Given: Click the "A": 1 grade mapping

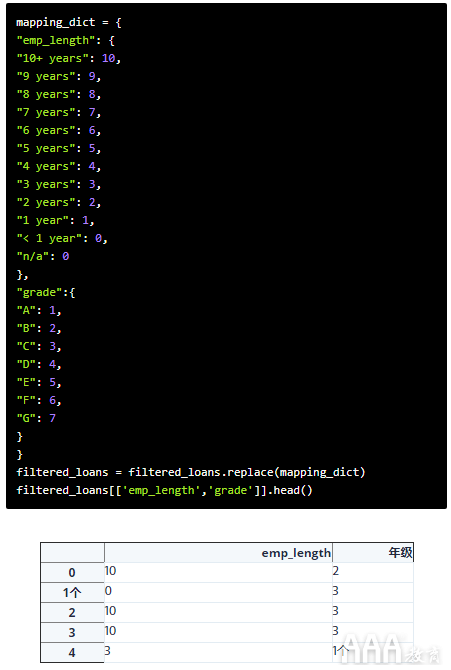Looking at the screenshot, I should point(39,310).
